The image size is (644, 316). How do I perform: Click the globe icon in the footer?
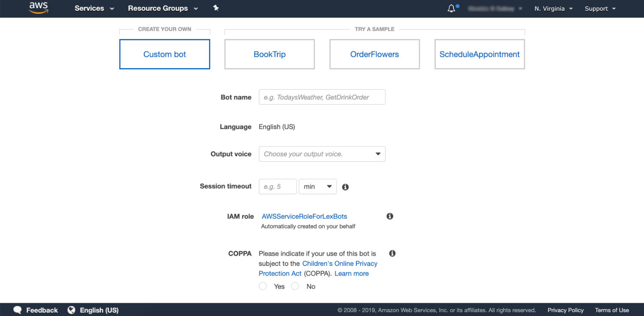coord(71,310)
